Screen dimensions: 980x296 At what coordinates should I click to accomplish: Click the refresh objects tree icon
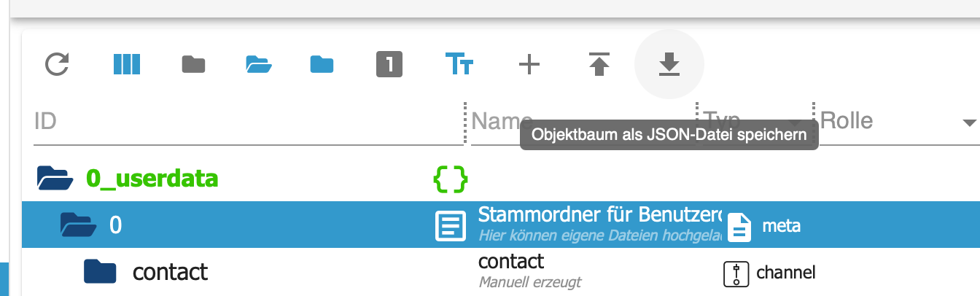pyautogui.click(x=57, y=65)
